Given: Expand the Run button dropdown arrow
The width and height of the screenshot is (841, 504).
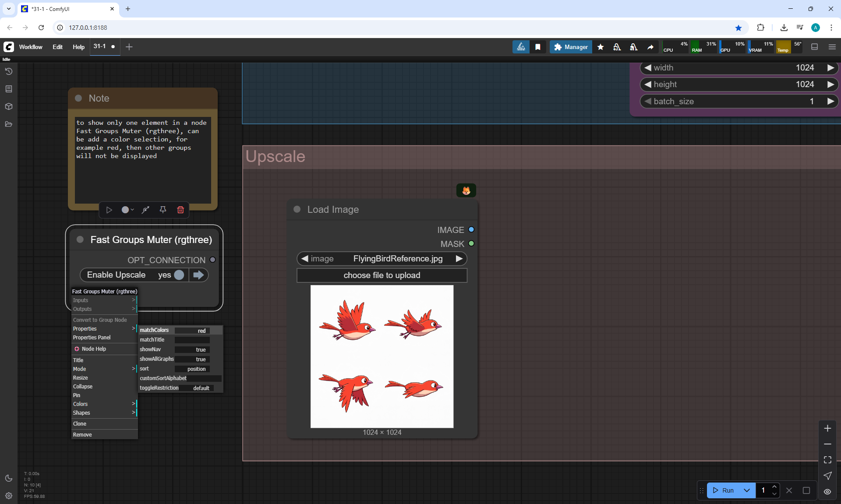Looking at the screenshot, I should point(747,490).
